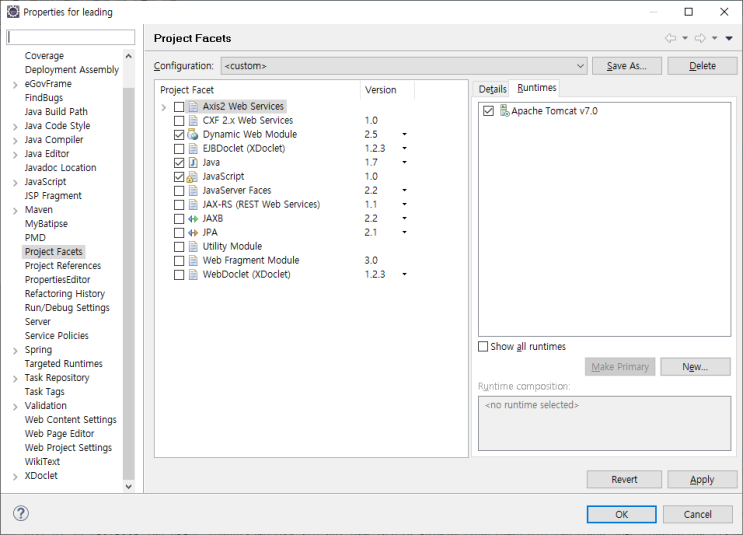Image resolution: width=743 pixels, height=535 pixels.
Task: Uncheck the Dynamic Web Module checkbox
Action: tap(179, 135)
